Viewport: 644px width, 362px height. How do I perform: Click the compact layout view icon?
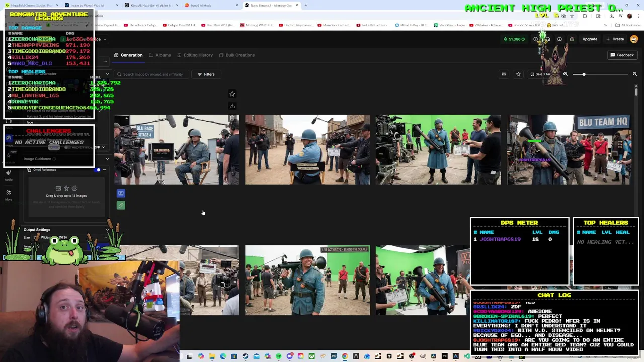504,74
